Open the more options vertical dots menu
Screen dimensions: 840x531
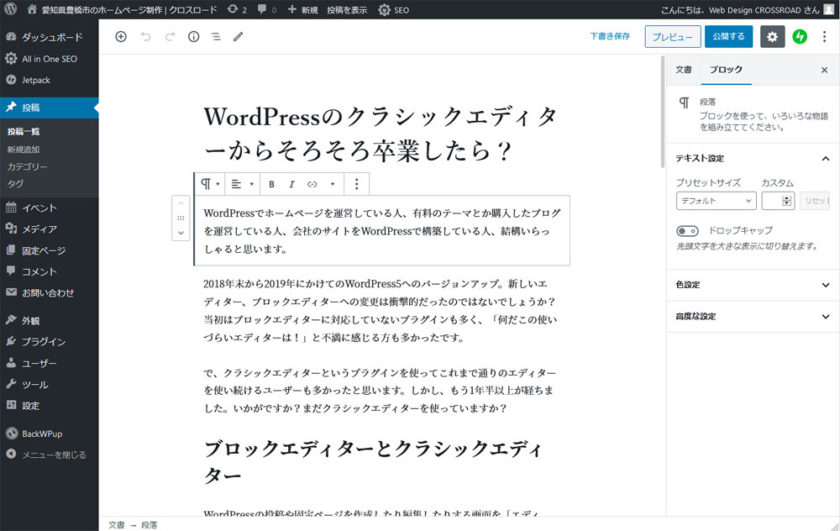point(824,36)
